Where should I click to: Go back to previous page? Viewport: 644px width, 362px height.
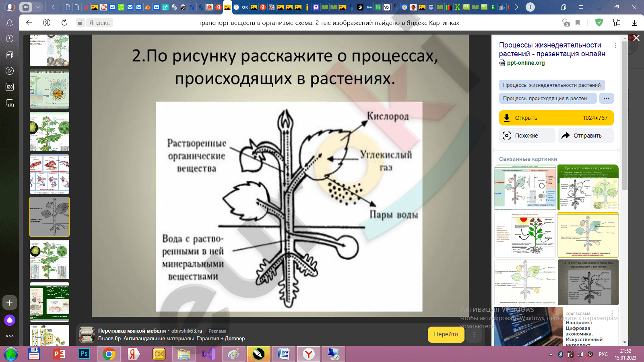pos(29,23)
